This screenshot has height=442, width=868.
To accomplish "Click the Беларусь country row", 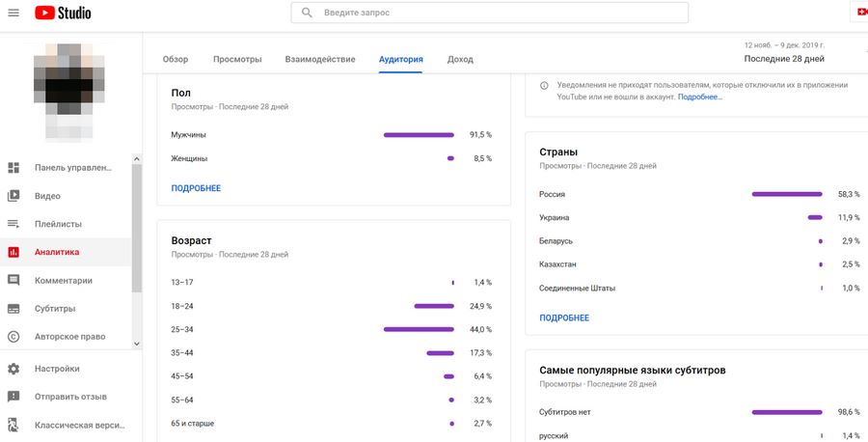I will (700, 241).
